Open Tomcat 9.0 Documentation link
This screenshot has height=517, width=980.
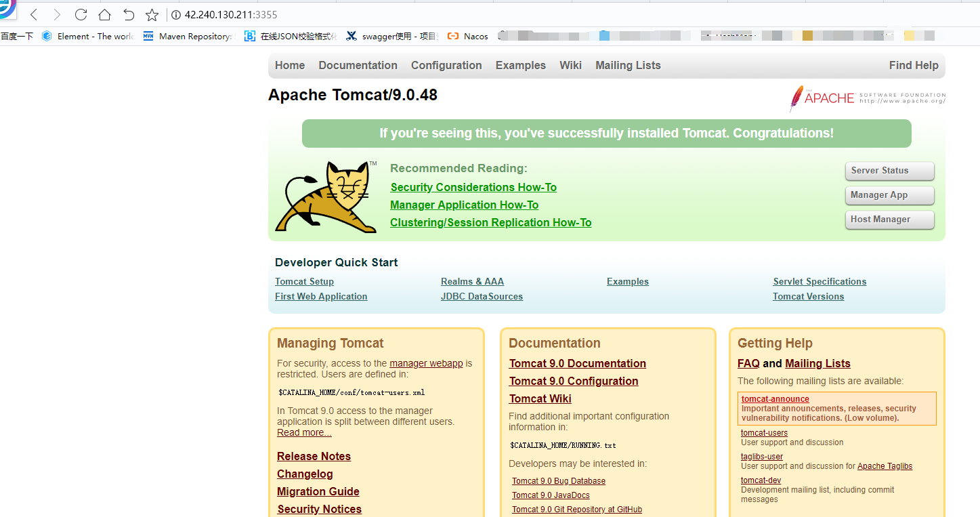pyautogui.click(x=578, y=364)
